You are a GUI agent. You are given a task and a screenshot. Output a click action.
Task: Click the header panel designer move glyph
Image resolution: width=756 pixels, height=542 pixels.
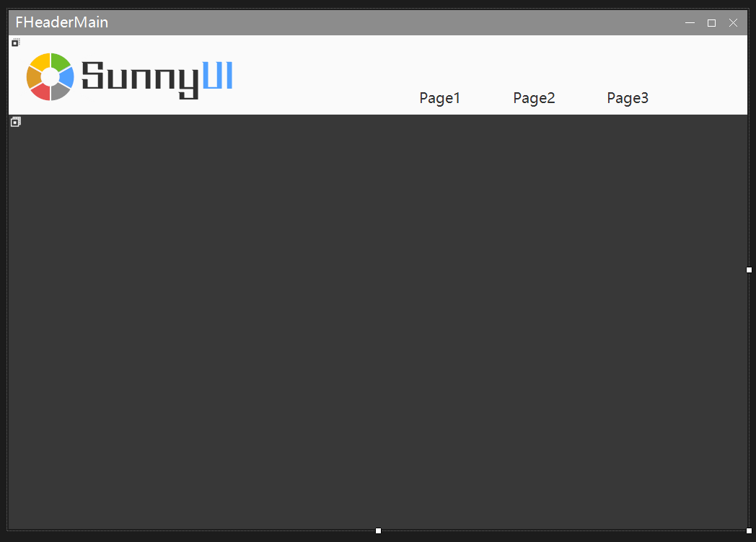[15, 43]
